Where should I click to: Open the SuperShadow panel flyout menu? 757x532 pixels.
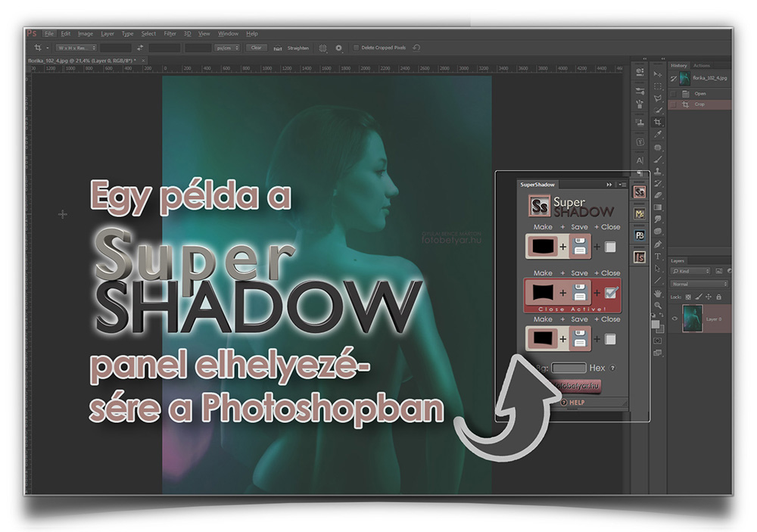click(622, 185)
